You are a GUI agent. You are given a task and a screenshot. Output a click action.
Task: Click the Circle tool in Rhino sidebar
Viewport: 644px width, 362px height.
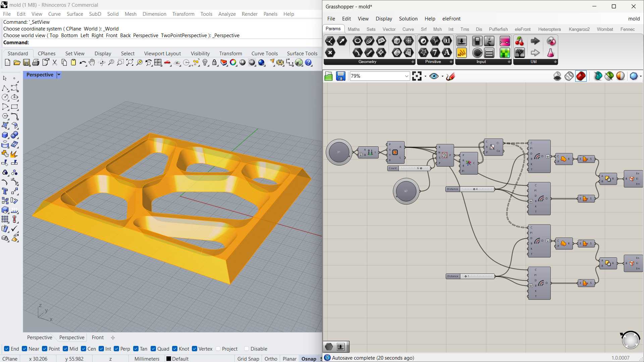pos(5,97)
